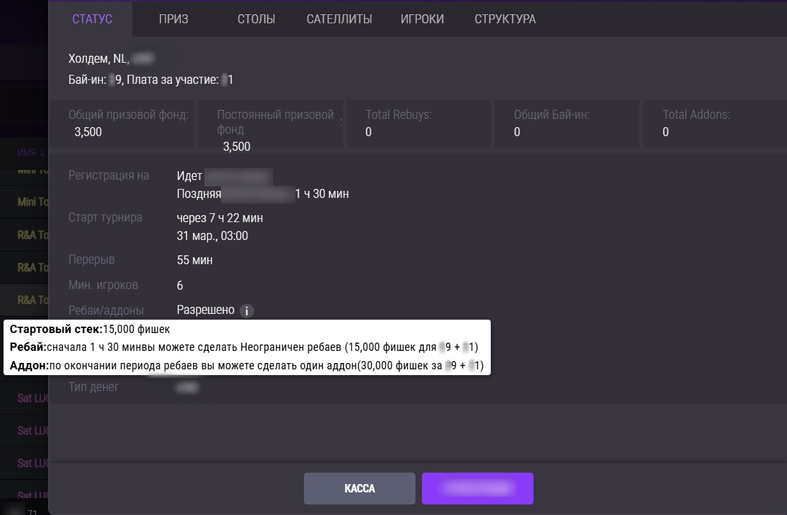Image resolution: width=787 pixels, height=515 pixels.
Task: Click the Разрешено rebuy status text
Action: 205,310
